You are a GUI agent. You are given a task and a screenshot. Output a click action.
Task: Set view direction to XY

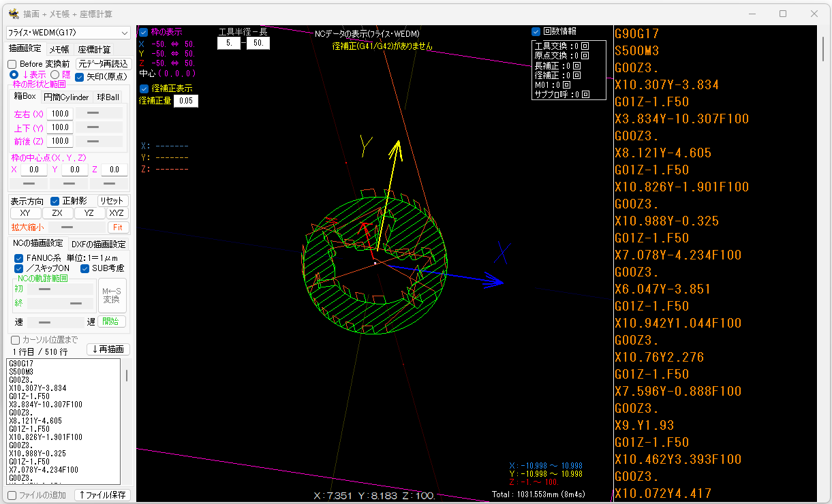click(x=25, y=213)
